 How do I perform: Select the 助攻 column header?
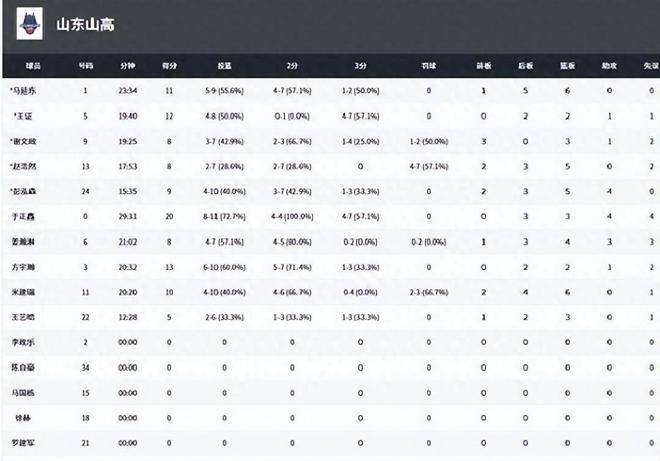[x=609, y=65]
